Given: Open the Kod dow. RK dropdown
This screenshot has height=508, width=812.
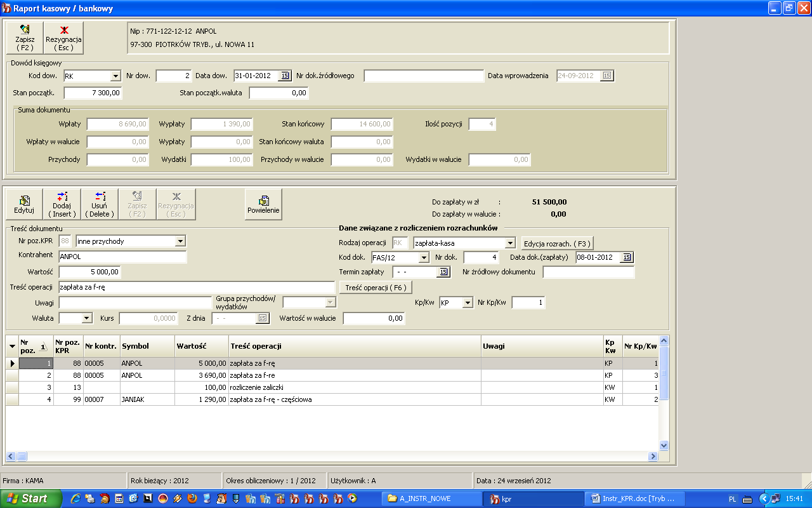Looking at the screenshot, I should pos(115,76).
